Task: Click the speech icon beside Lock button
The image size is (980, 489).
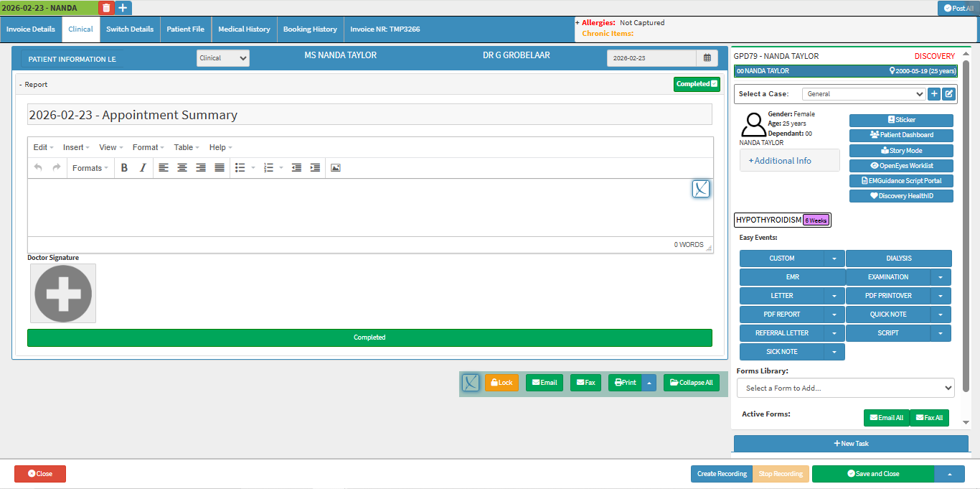Action: click(x=471, y=383)
